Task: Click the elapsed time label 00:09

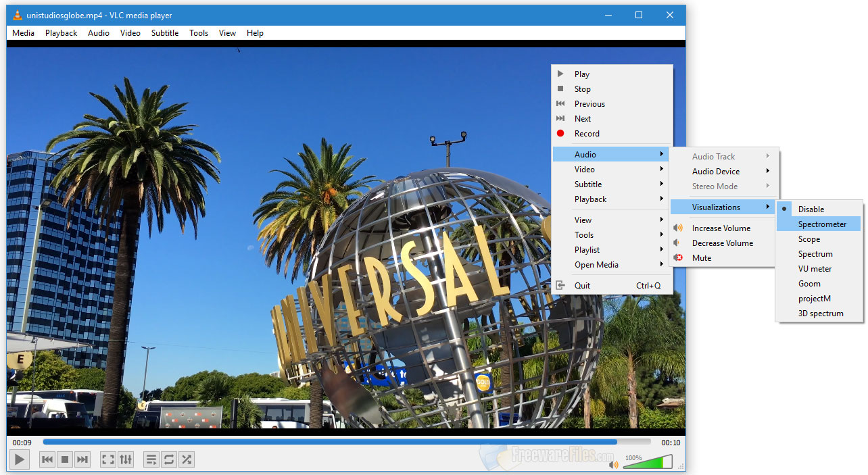Action: click(22, 443)
